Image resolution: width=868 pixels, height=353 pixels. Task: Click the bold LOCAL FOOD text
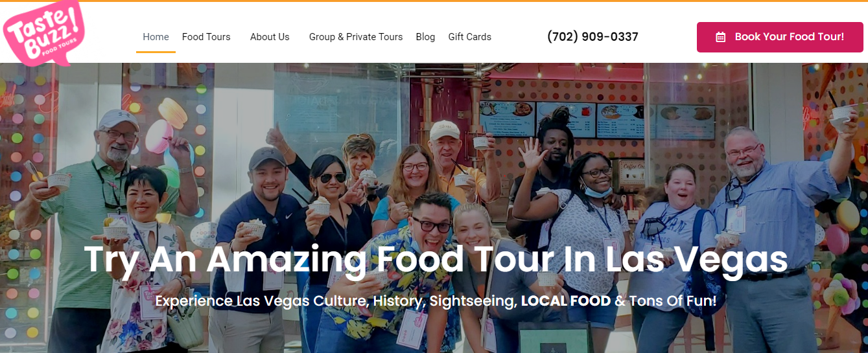[x=566, y=301]
